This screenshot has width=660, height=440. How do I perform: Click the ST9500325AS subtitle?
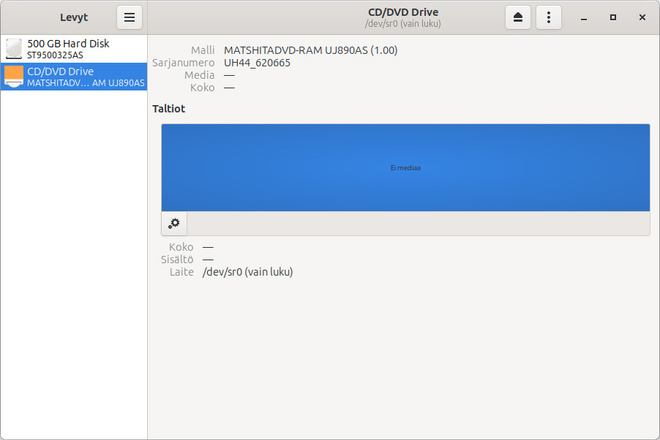[x=55, y=55]
